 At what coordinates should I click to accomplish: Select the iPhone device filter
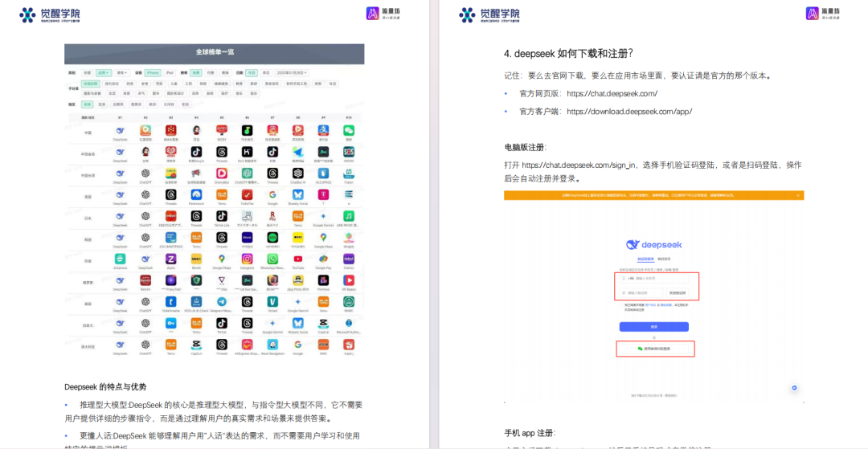pos(153,73)
